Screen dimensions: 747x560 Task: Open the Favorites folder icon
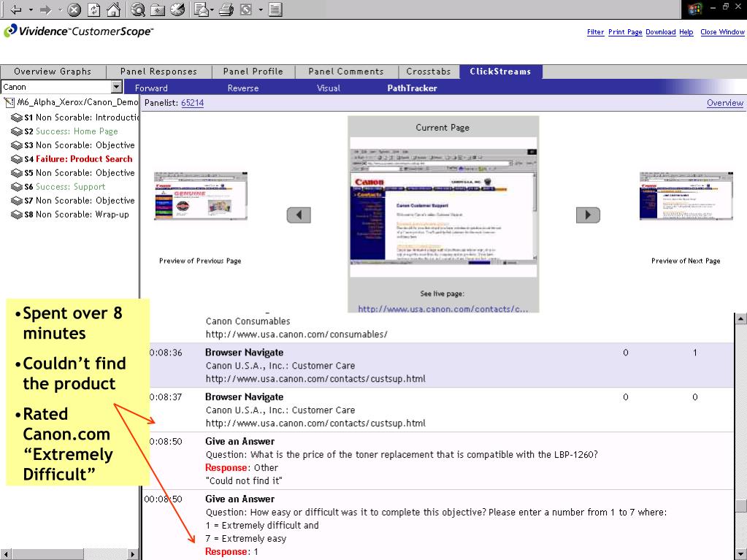pos(158,9)
